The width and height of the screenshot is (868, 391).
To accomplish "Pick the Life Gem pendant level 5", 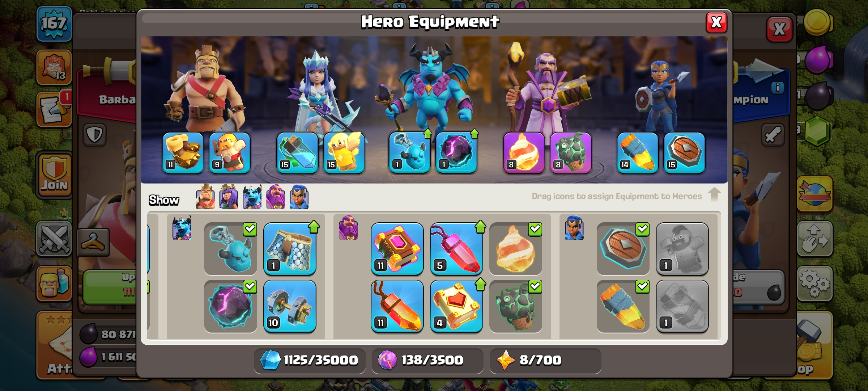I will pos(456,249).
